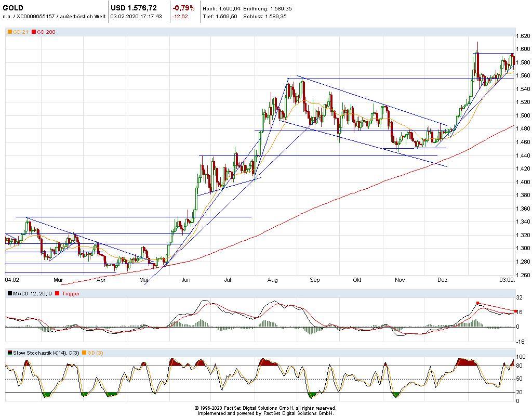Click the Slow Stochastik K(14) legend icon
Screen dimensions: 532x416
click(9, 353)
